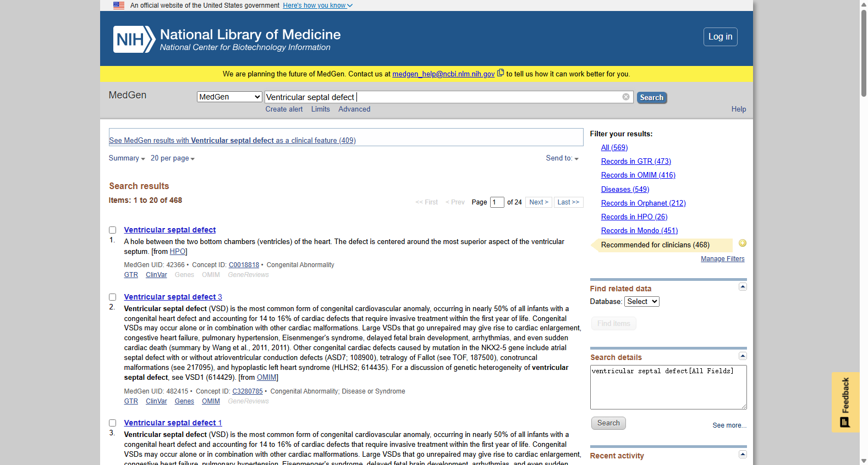This screenshot has width=868, height=465.
Task: Open the MedGen database dropdown
Action: click(x=229, y=97)
